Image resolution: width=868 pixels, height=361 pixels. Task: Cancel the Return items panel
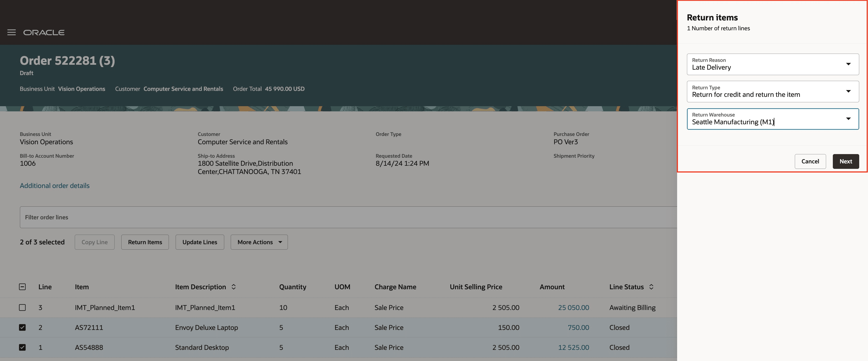[x=810, y=161]
